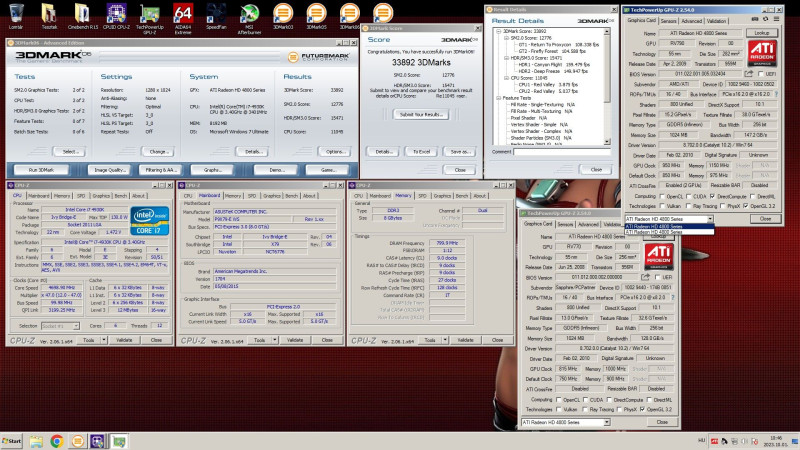800x450 pixels.
Task: Click Graphs button in 3DMark06
Action: [212, 170]
